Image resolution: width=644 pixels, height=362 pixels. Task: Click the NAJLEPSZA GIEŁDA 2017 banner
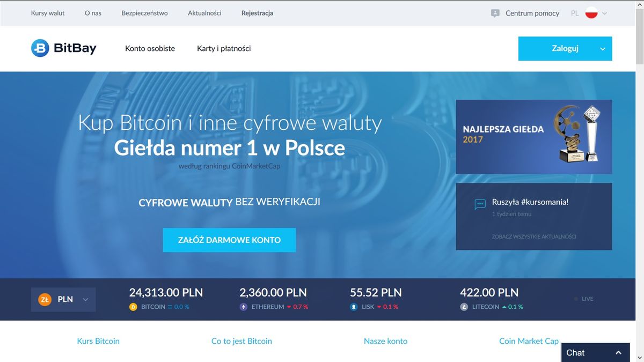tap(534, 137)
